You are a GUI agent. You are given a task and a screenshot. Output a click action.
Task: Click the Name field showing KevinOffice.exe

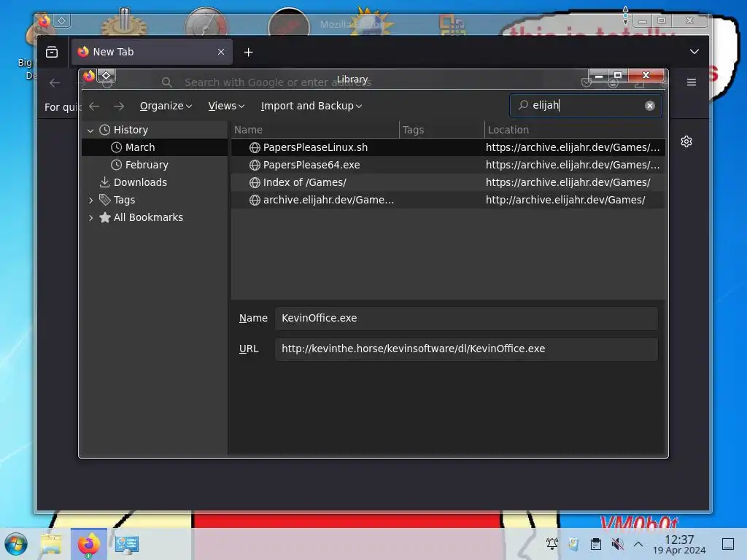pos(466,318)
